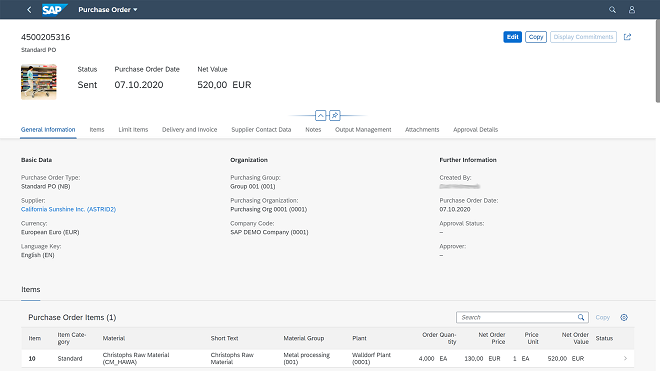Click Purchasing Org 0001 (0001) value
The height and width of the screenshot is (371, 660).
[269, 209]
